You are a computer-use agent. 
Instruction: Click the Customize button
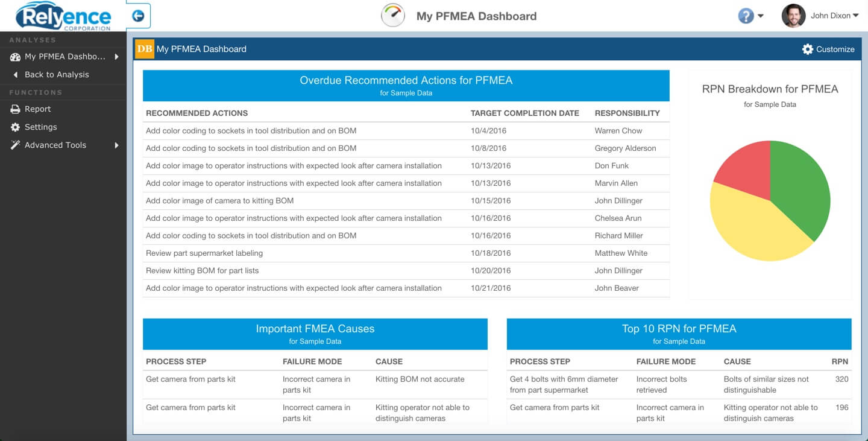[x=835, y=49]
